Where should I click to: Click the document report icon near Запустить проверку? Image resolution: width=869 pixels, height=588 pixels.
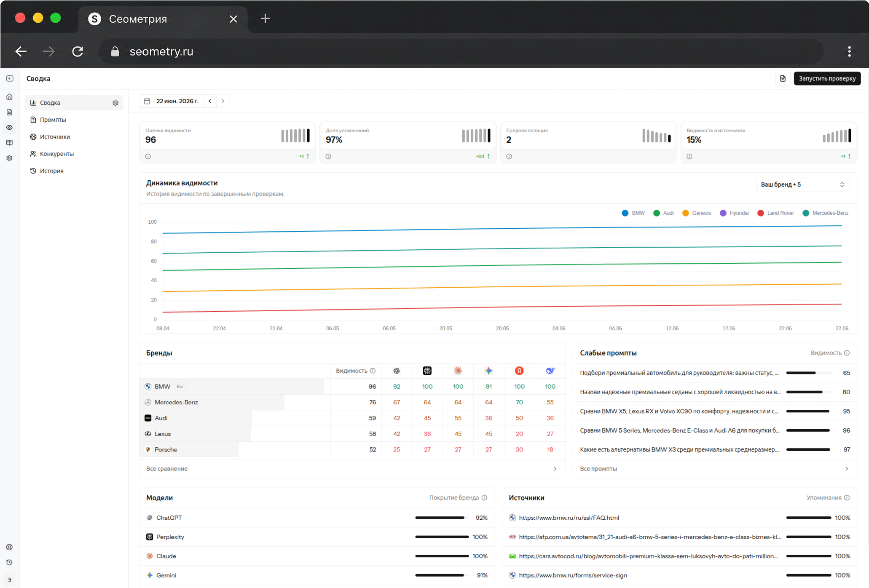(x=783, y=79)
